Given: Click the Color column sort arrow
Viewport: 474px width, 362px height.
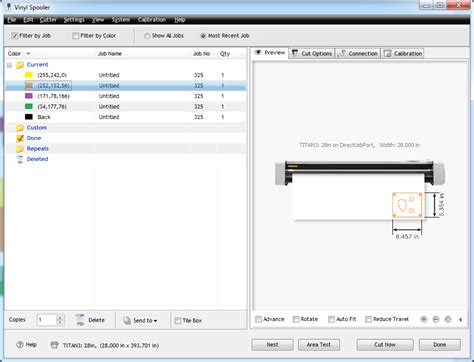Looking at the screenshot, I should (x=28, y=54).
